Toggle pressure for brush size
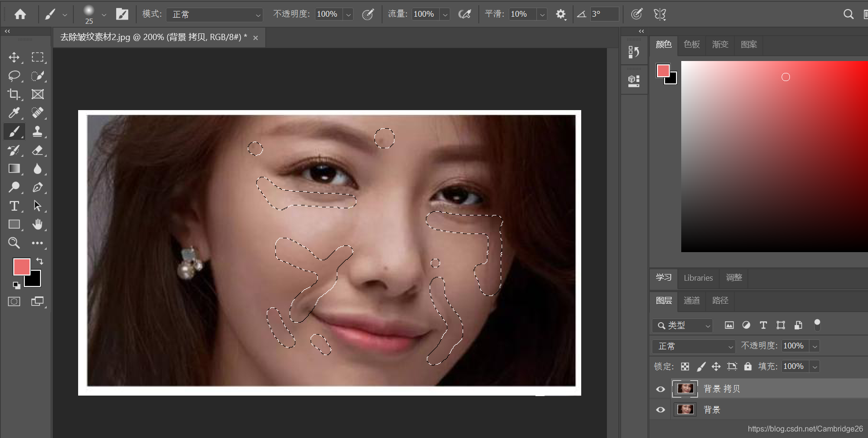868x438 pixels. (636, 14)
